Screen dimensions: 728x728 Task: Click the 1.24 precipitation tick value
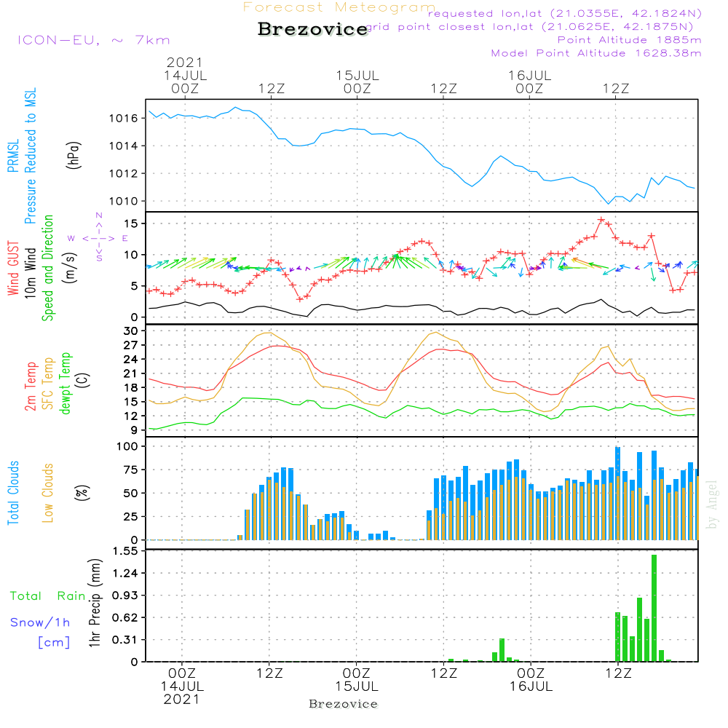coord(125,573)
